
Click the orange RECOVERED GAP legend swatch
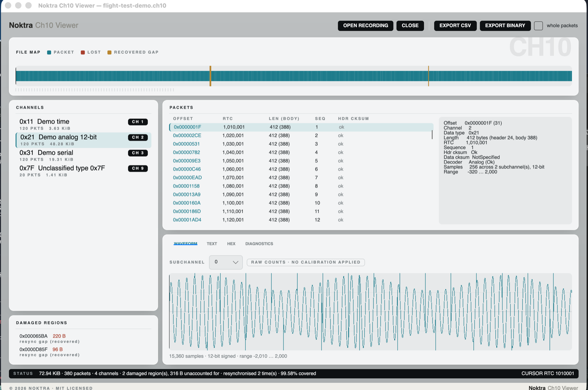pos(109,52)
